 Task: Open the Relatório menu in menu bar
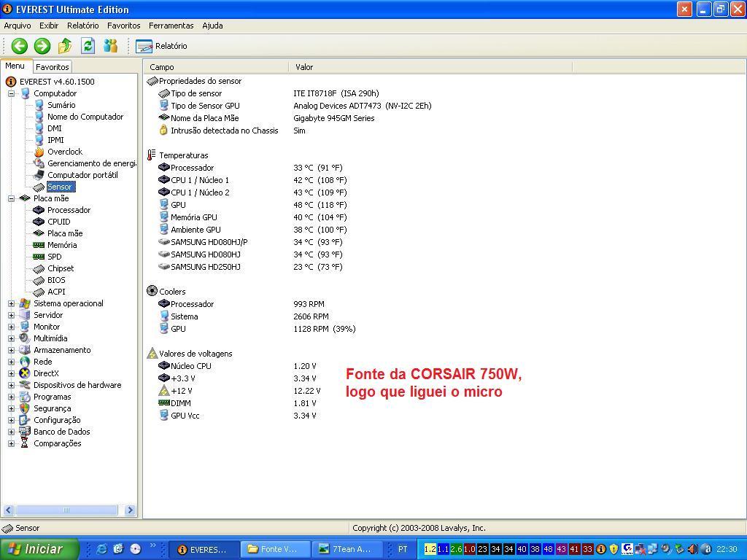82,26
